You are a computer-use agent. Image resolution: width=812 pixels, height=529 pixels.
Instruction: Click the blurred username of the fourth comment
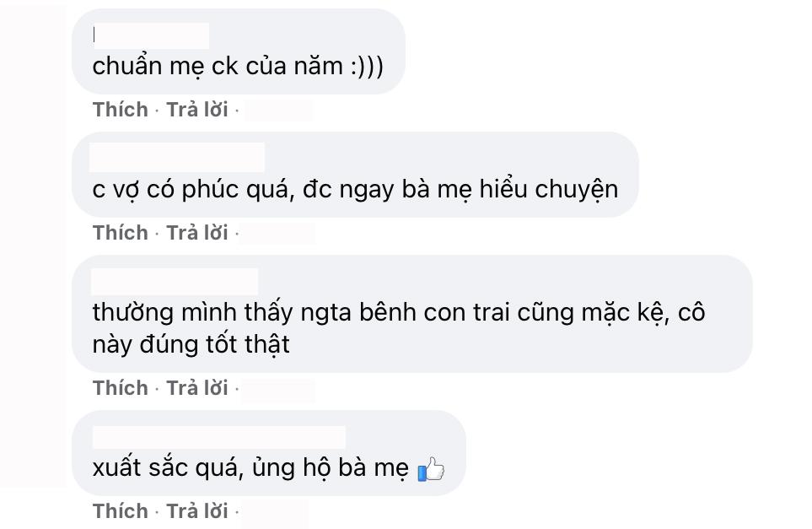click(219, 436)
